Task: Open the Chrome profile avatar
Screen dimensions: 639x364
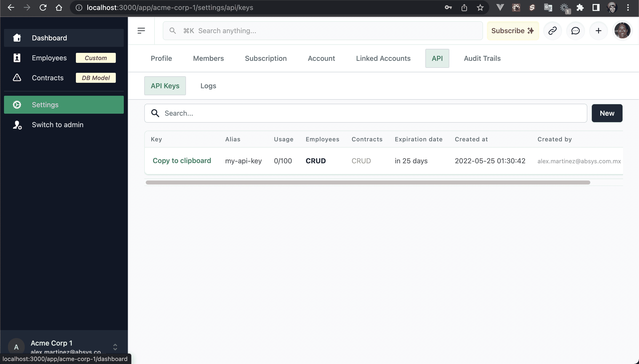Action: click(x=612, y=7)
